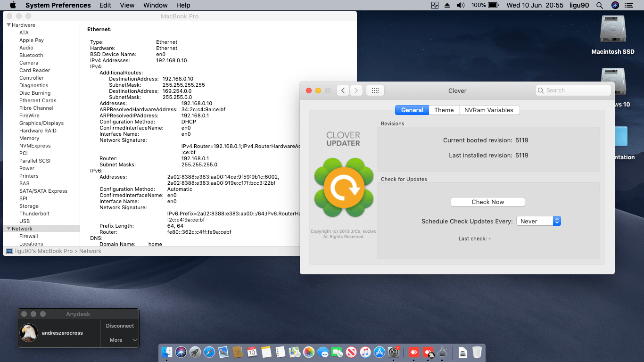Viewport: 644px width, 362px height.
Task: Go back in the Clover preference pane
Action: click(343, 90)
